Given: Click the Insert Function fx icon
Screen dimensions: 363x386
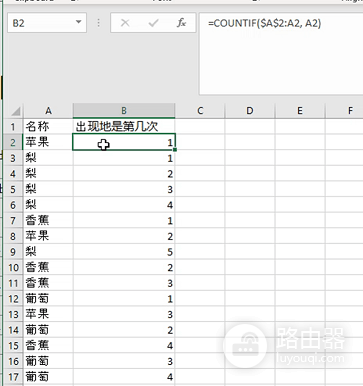Looking at the screenshot, I should coord(181,23).
